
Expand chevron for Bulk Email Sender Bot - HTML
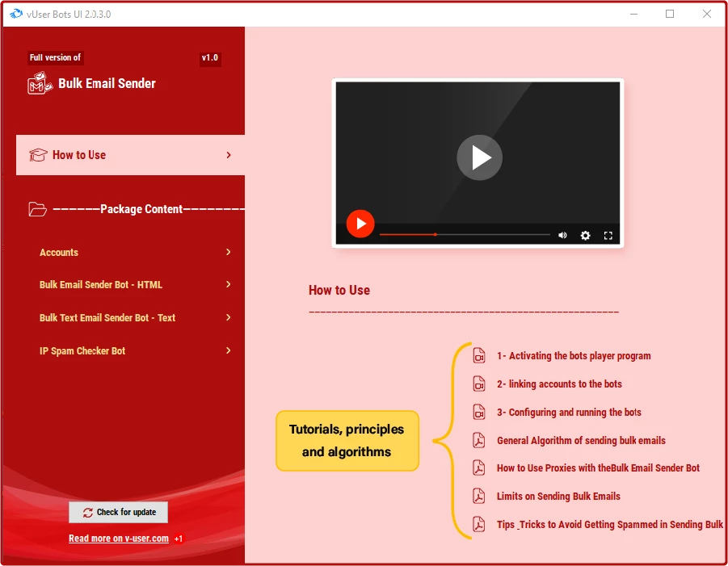(229, 284)
